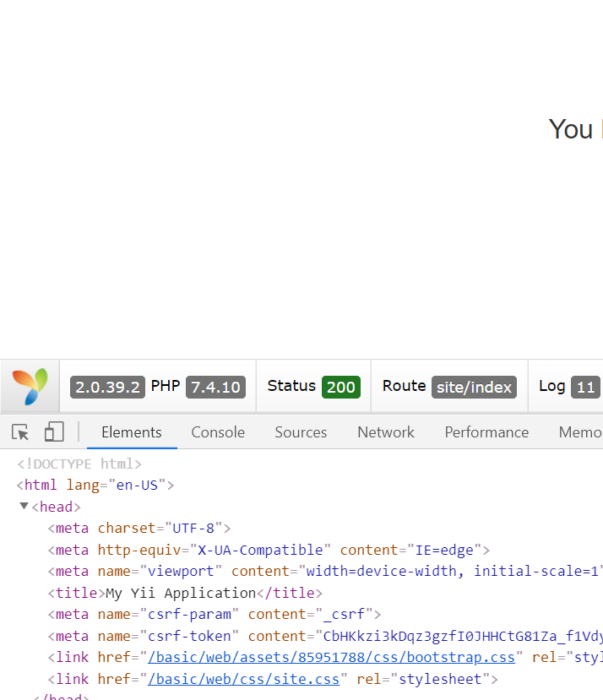Click the Yii logo in debug toolbar
This screenshot has height=700, width=603.
pos(30,386)
